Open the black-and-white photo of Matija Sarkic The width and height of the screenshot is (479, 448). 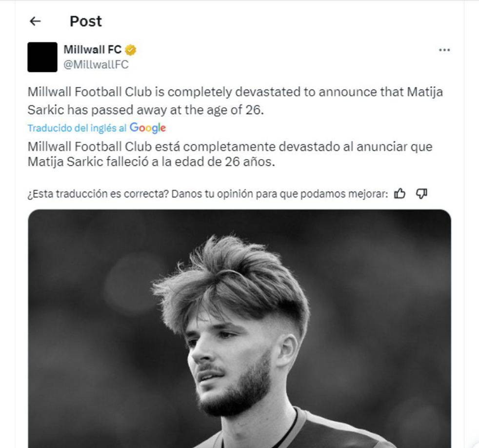pyautogui.click(x=239, y=327)
